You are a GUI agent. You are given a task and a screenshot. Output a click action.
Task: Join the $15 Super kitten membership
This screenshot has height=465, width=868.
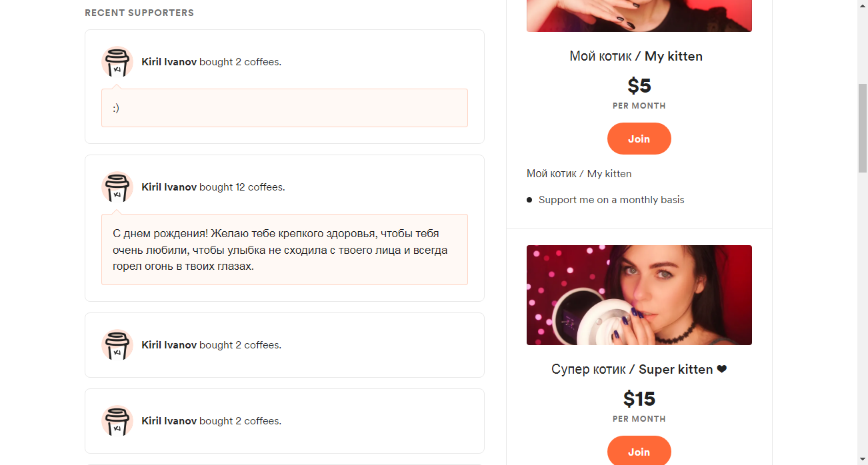[x=639, y=451]
